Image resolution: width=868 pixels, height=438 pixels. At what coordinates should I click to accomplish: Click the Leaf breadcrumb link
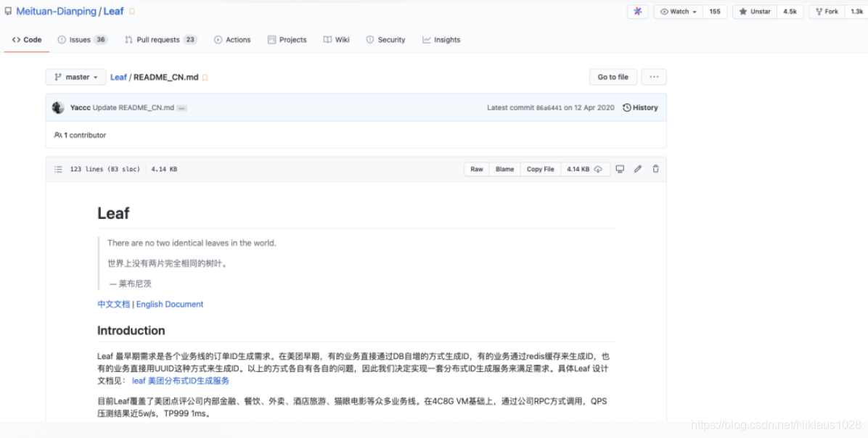pyautogui.click(x=118, y=78)
